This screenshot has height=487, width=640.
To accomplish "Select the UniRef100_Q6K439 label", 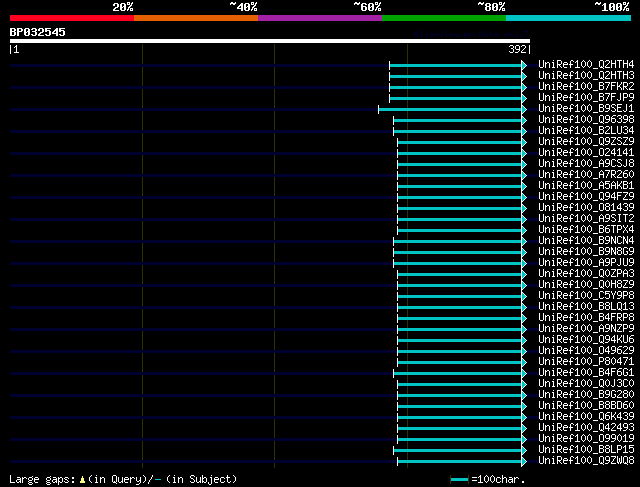I will [x=586, y=417].
